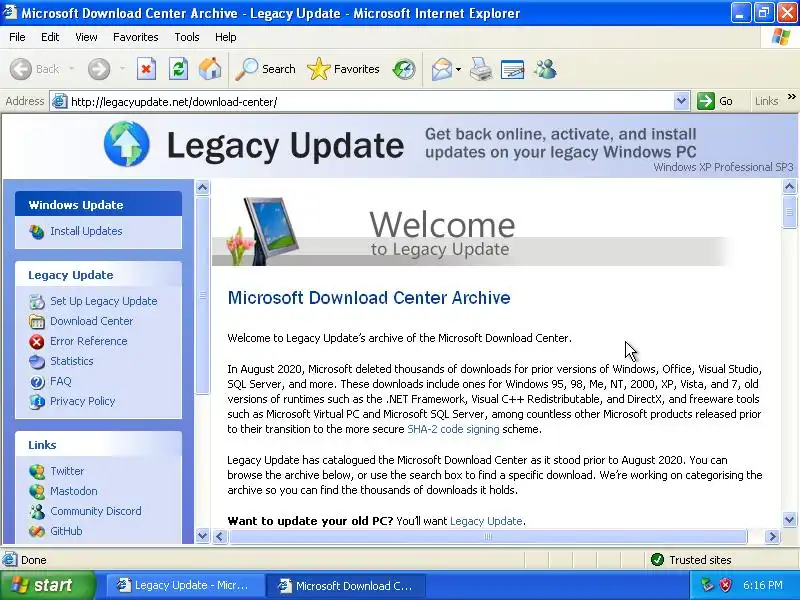Refresh the page with green arrows icon
Image resolution: width=800 pixels, height=600 pixels.
[178, 69]
